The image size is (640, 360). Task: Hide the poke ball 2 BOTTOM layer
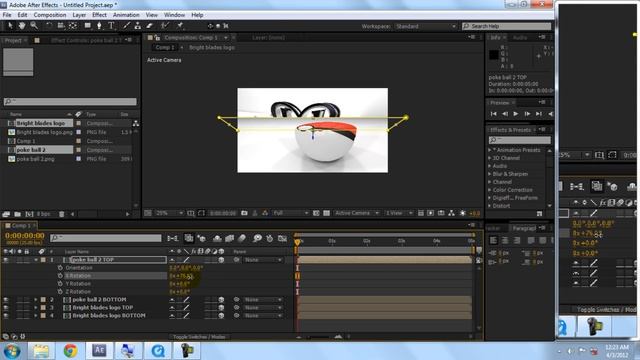click(6, 300)
